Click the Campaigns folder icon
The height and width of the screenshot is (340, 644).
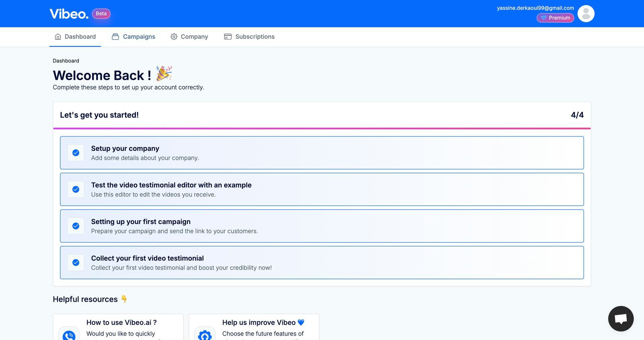point(115,37)
